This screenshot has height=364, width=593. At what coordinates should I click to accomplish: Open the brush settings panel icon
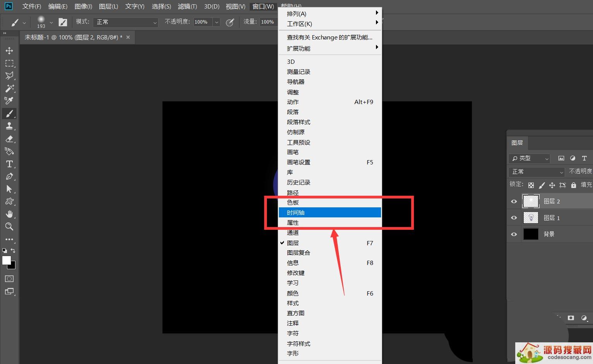63,22
